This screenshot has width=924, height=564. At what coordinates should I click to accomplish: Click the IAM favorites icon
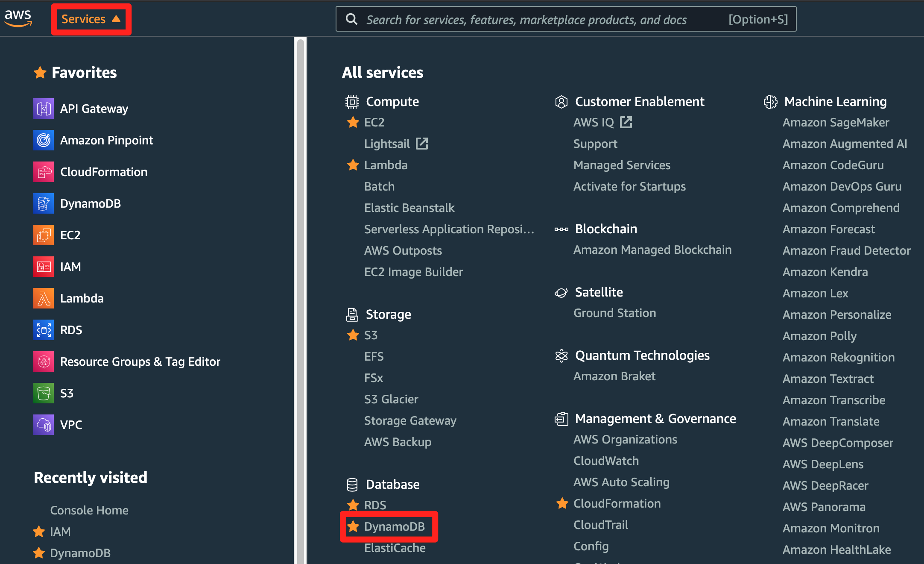coord(44,267)
